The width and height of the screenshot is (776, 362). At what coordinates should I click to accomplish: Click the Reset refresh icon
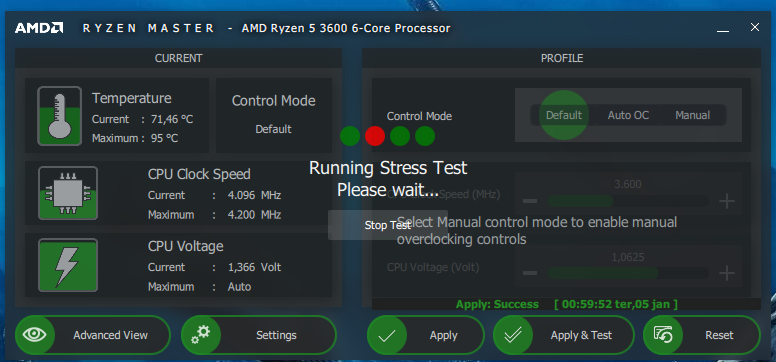point(662,335)
